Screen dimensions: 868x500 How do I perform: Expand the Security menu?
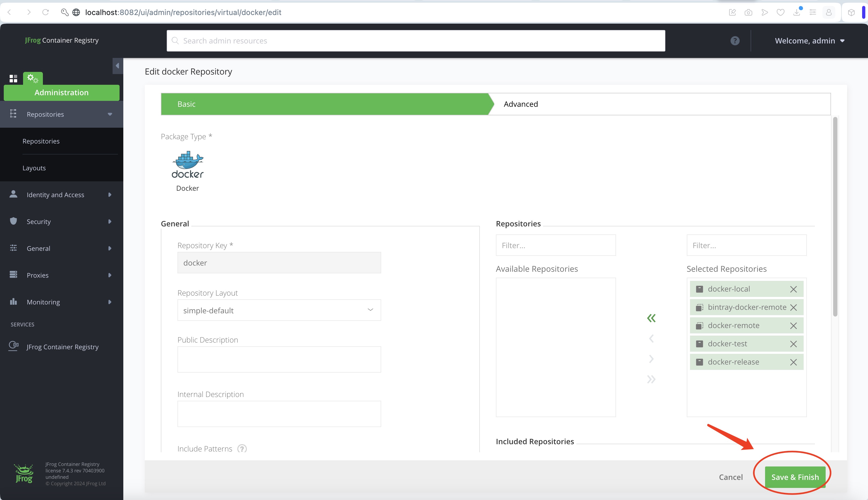61,222
